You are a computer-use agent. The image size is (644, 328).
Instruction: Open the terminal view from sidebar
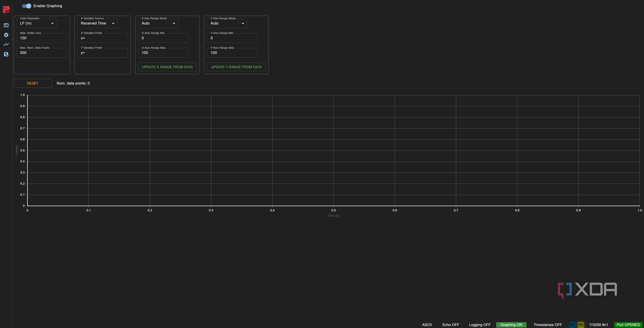pos(6,25)
